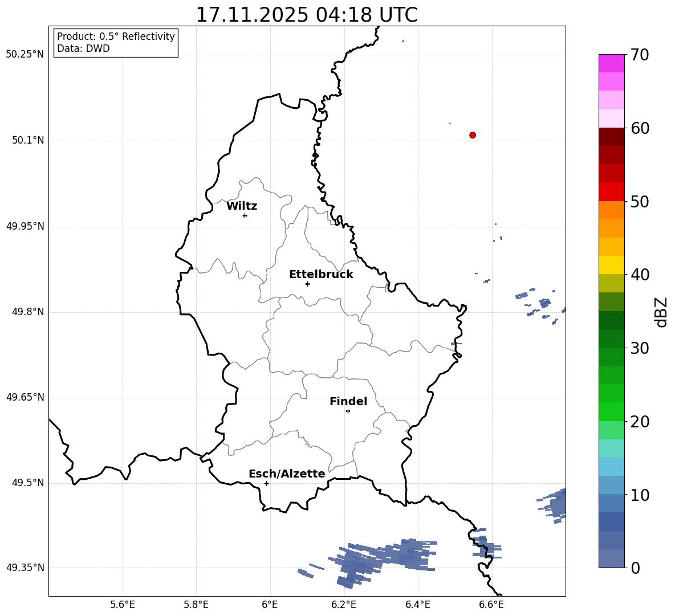Image resolution: width=675 pixels, height=616 pixels.
Task: Click the 50.1°N latitude label
Action: (28, 140)
